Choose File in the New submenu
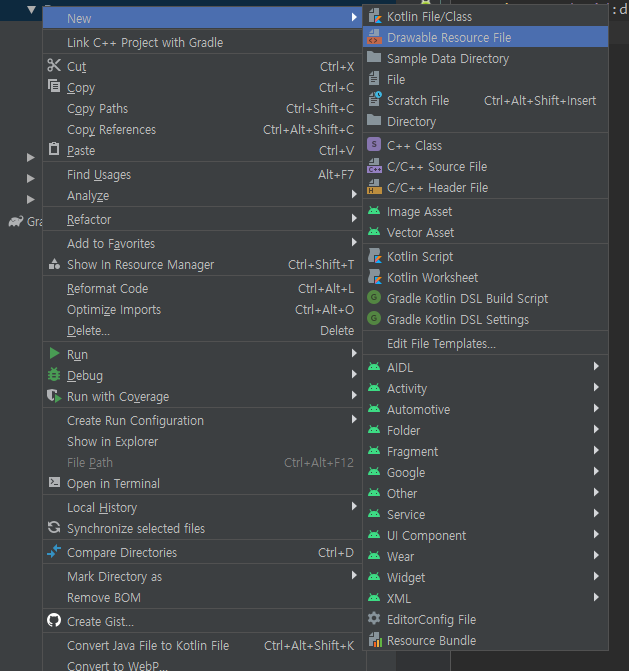 coord(486,79)
